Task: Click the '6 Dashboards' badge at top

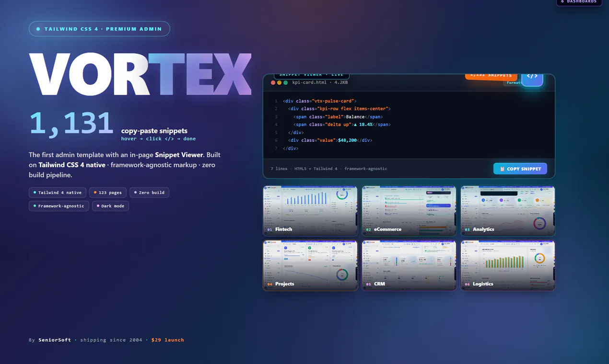Action: pyautogui.click(x=579, y=2)
